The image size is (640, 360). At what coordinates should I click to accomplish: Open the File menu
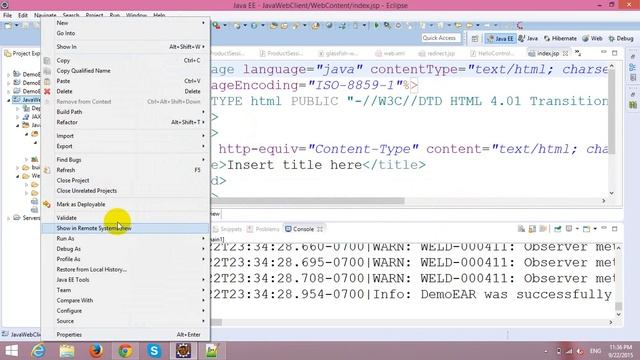tap(7, 15)
